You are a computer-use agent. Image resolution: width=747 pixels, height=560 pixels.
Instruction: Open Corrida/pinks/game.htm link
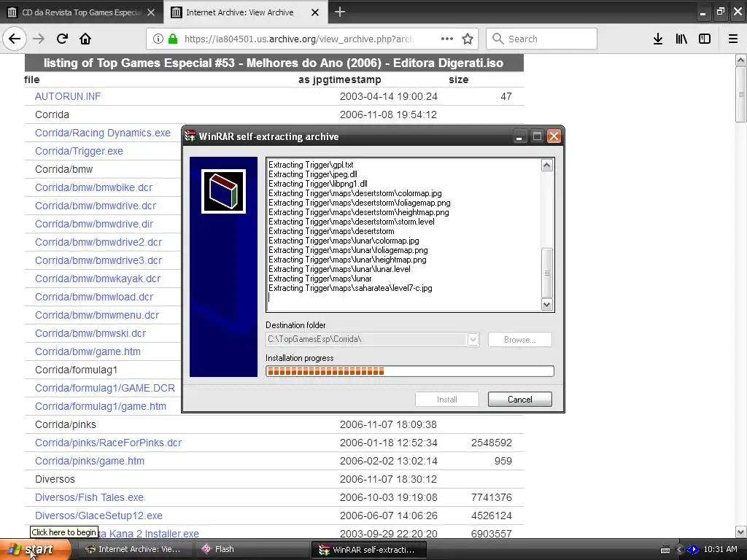(x=90, y=461)
